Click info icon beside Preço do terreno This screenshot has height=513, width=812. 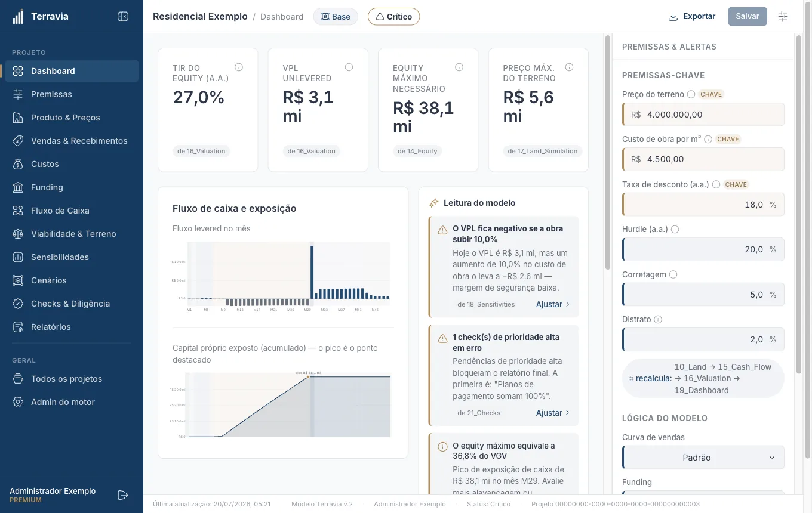click(x=691, y=94)
